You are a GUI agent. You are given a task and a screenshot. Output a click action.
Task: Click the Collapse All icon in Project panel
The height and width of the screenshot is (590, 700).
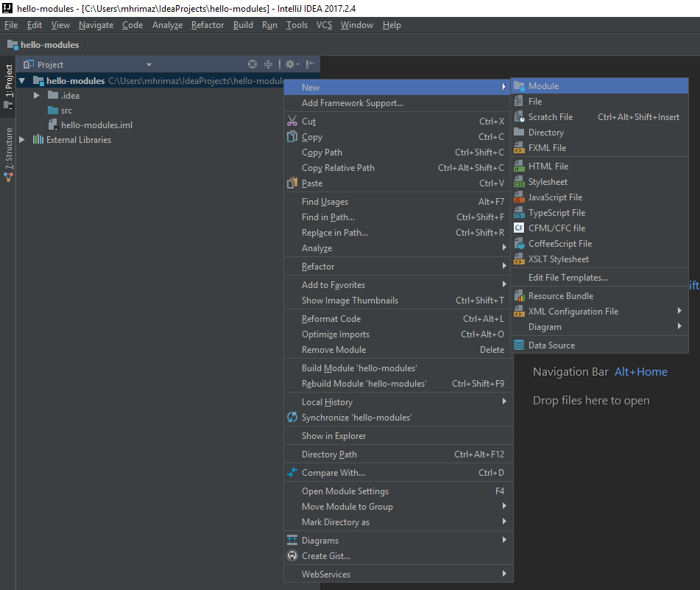point(269,65)
